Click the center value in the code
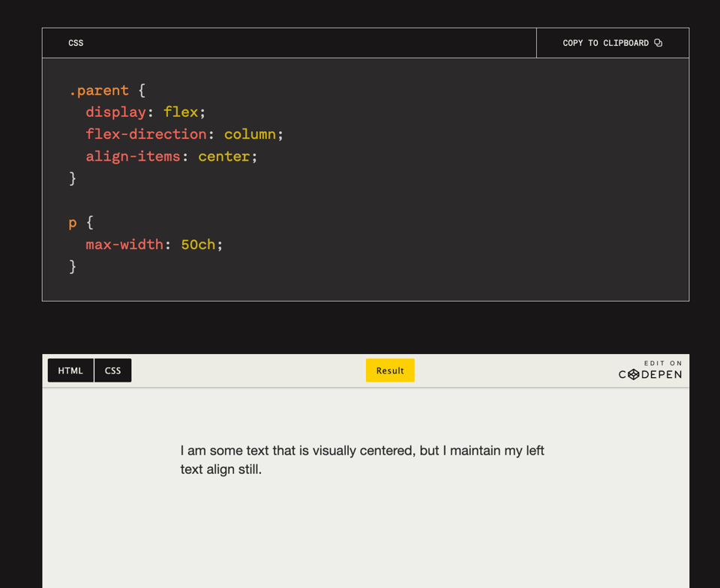This screenshot has width=720, height=588. pyautogui.click(x=223, y=156)
